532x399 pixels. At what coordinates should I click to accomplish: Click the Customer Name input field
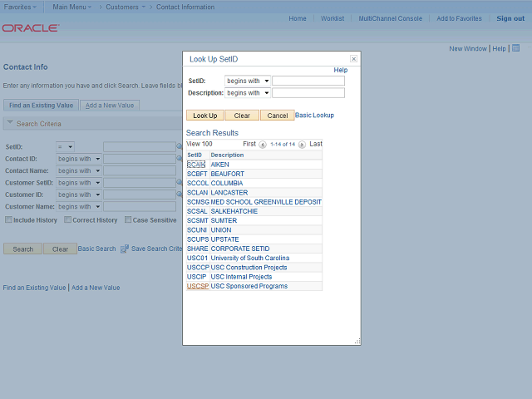click(140, 207)
